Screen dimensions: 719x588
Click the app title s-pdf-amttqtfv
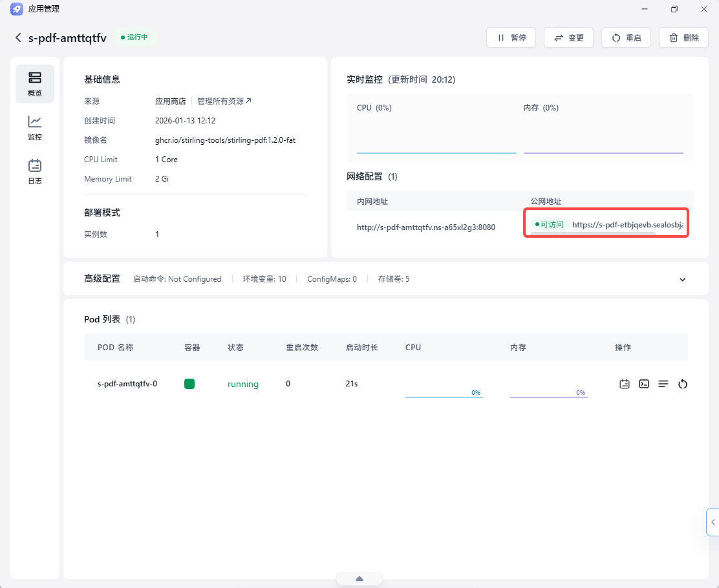(x=67, y=37)
